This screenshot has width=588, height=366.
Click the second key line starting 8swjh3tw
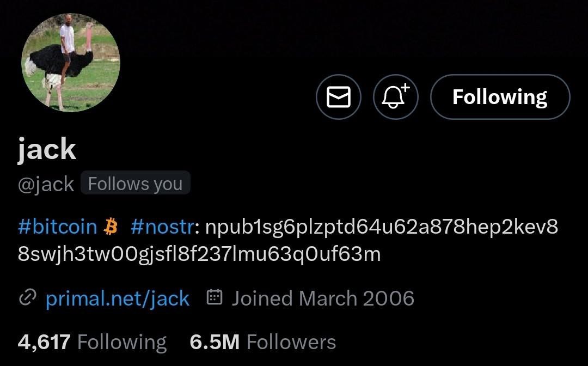199,254
